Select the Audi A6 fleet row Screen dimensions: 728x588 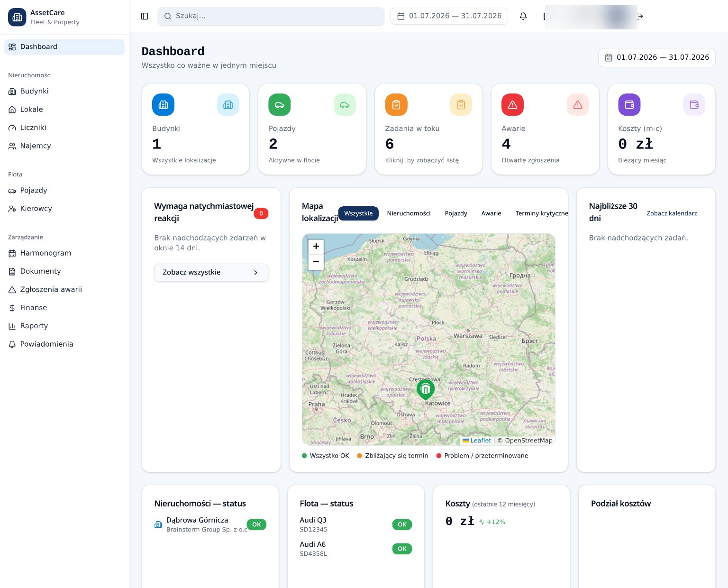pos(356,549)
